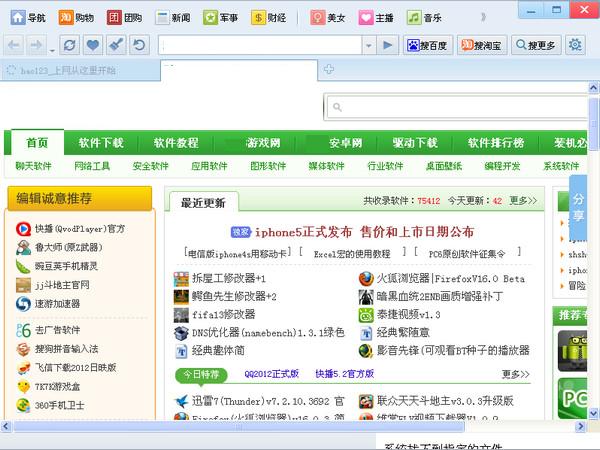Open favorites heart icon
Screen dimensions: 600x450
(x=93, y=45)
